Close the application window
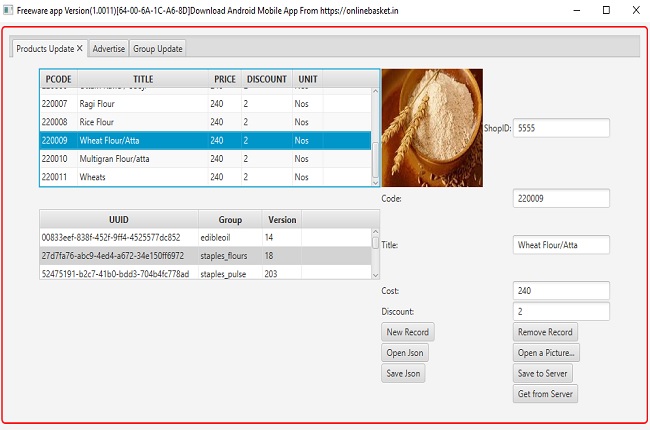 [x=636, y=10]
